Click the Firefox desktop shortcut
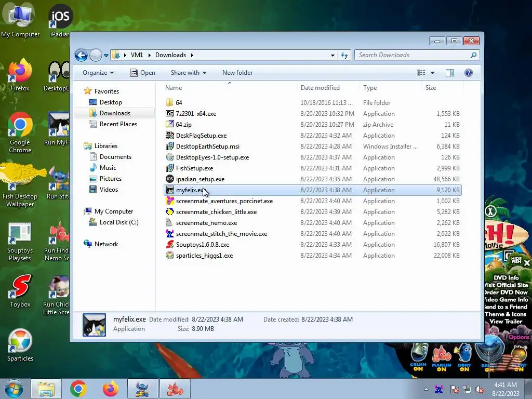Image resolution: width=532 pixels, height=399 pixels. click(20, 75)
